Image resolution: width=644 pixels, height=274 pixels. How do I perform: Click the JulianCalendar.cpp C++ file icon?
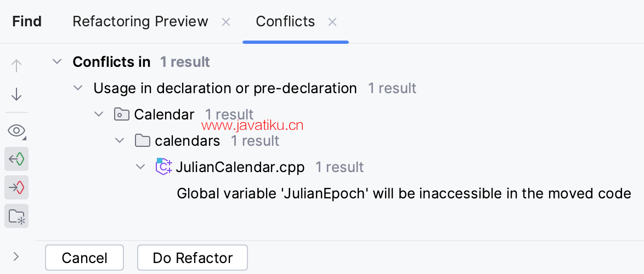(163, 167)
